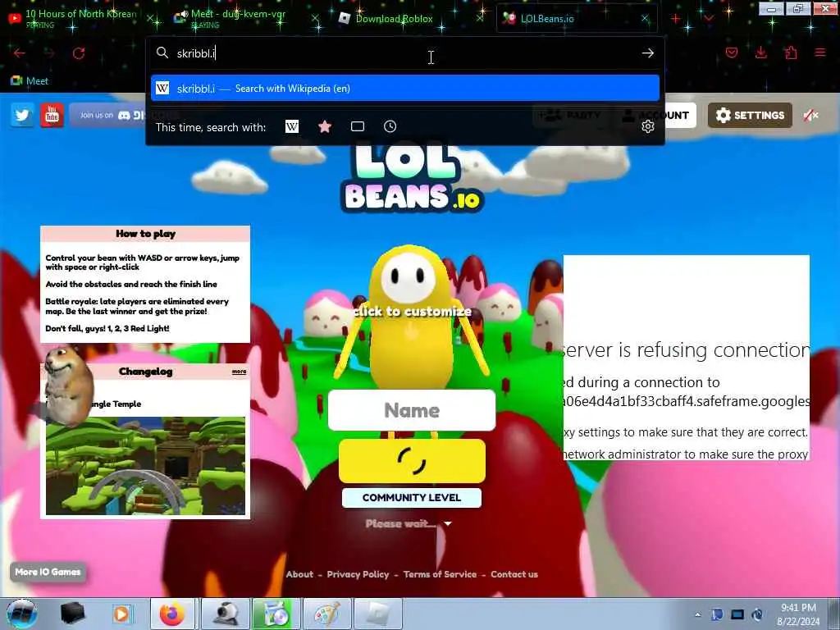The image size is (840, 630).
Task: Open the more link in Changelog
Action: 239,372
